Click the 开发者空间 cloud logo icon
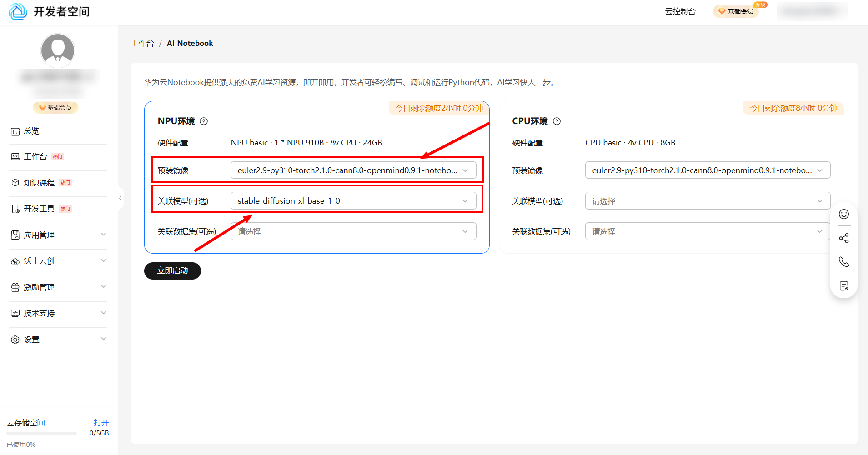This screenshot has width=868, height=455. click(x=18, y=11)
